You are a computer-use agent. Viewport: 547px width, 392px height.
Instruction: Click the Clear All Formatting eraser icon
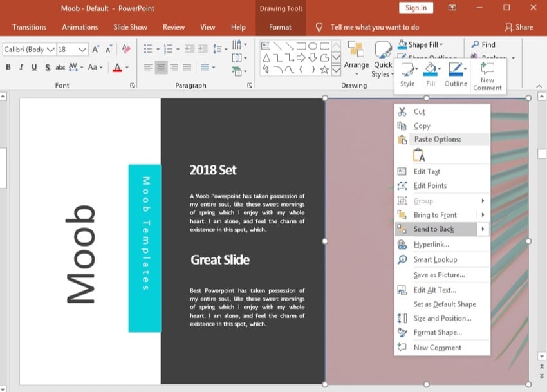pyautogui.click(x=126, y=49)
